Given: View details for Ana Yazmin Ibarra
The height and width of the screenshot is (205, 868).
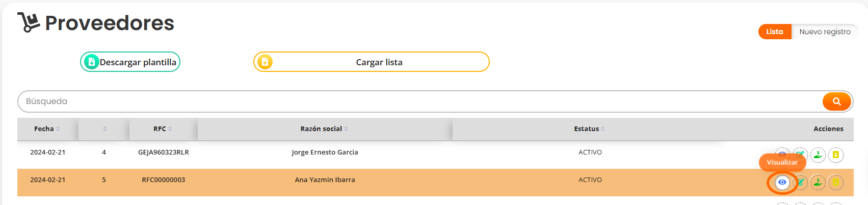Looking at the screenshot, I should (782, 182).
